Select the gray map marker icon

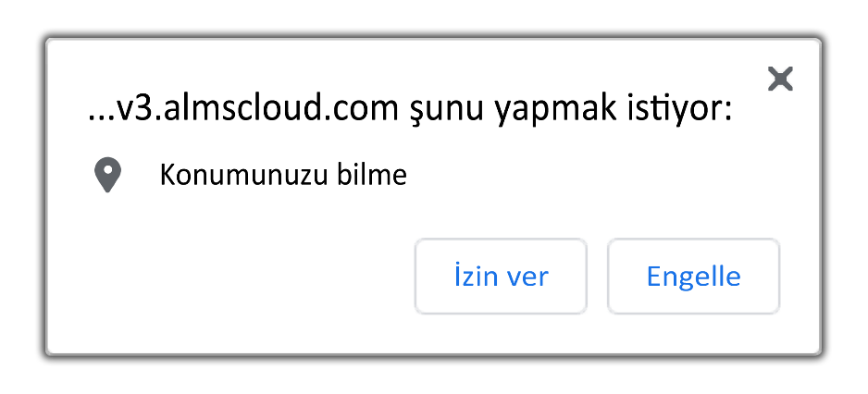pyautogui.click(x=107, y=176)
